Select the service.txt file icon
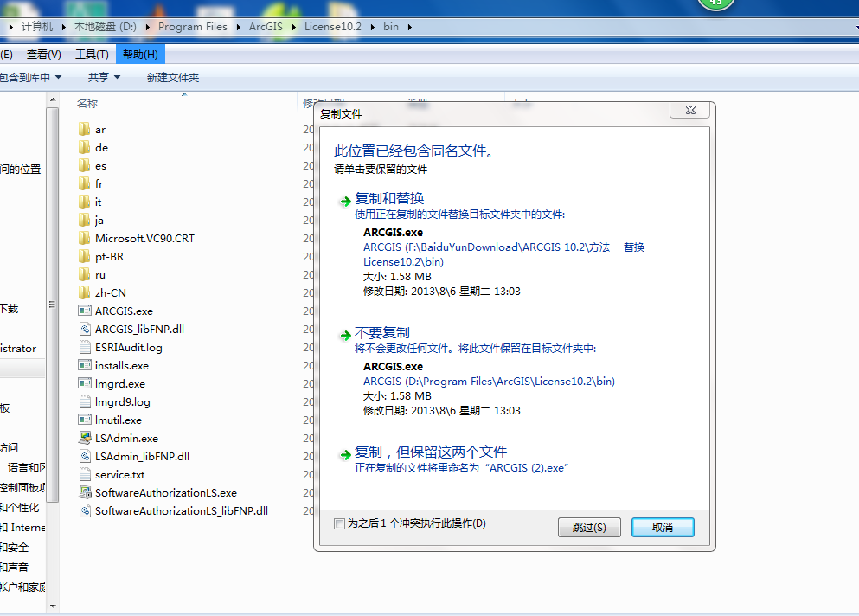Screen dimensions: 859x616 pos(84,474)
